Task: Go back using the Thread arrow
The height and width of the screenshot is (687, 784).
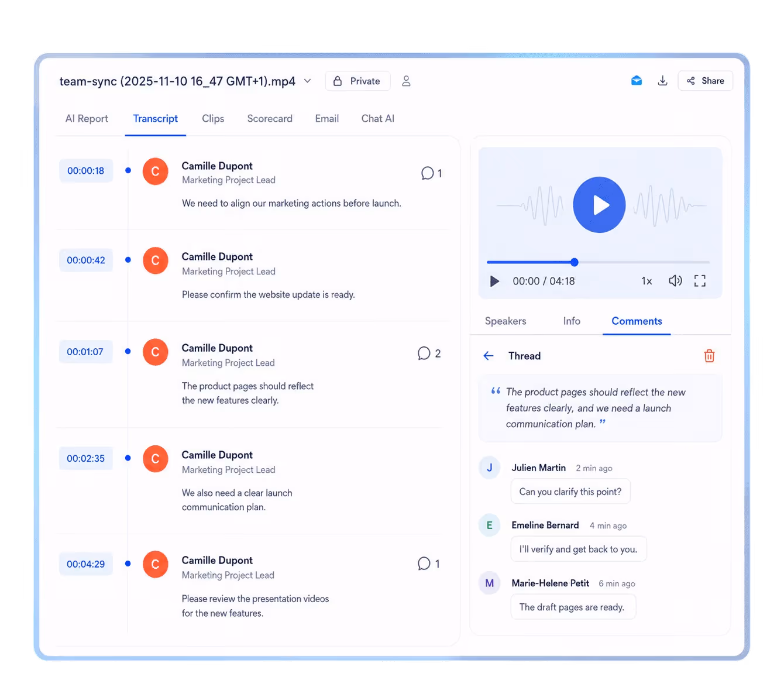Action: pyautogui.click(x=489, y=356)
